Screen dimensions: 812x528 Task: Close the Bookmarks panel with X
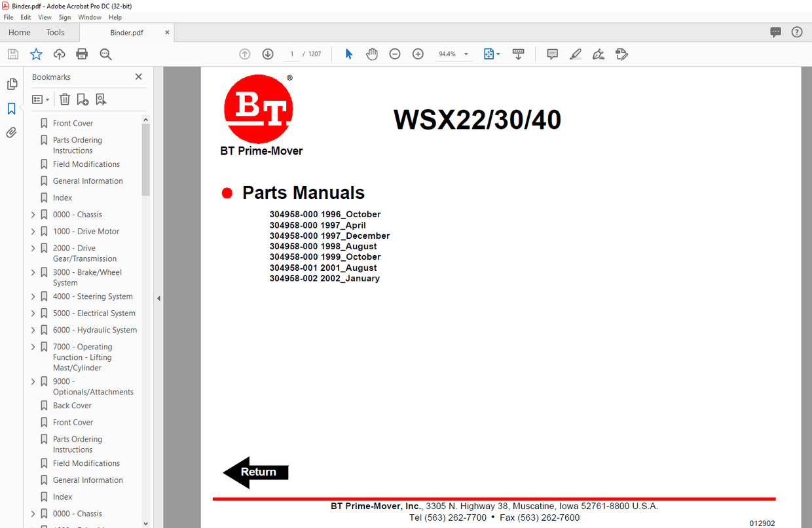point(139,77)
